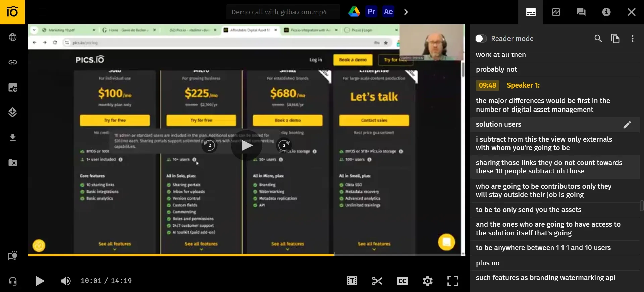This screenshot has height=292, width=644.
Task: Open file in Google Drive
Action: (354, 12)
